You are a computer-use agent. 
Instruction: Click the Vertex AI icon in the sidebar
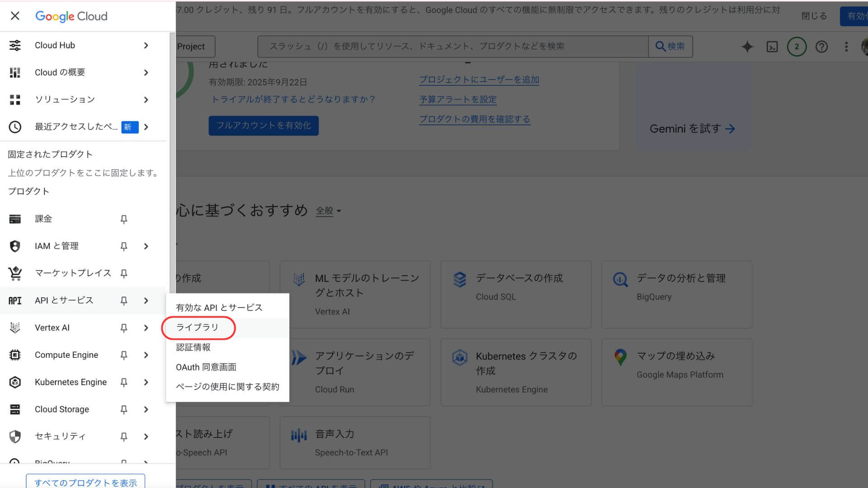point(15,328)
